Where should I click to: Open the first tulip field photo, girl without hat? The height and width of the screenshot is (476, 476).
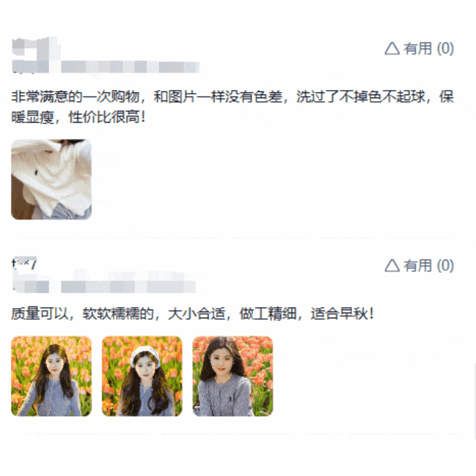[51, 376]
